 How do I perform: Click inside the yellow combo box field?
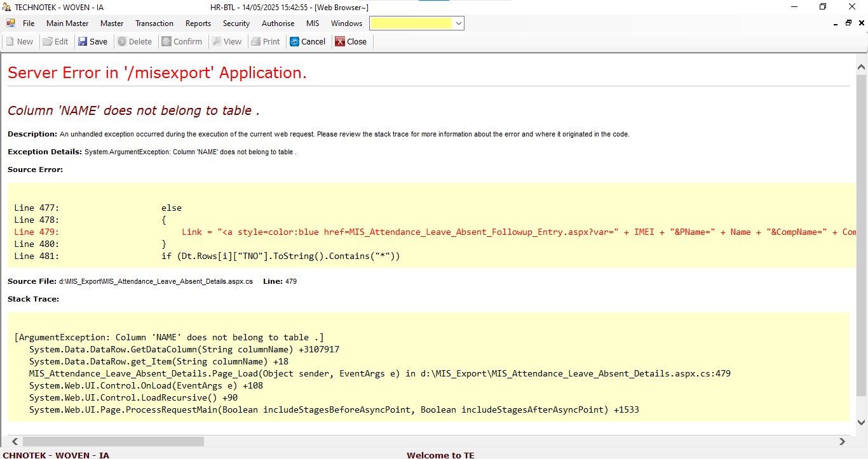[411, 23]
